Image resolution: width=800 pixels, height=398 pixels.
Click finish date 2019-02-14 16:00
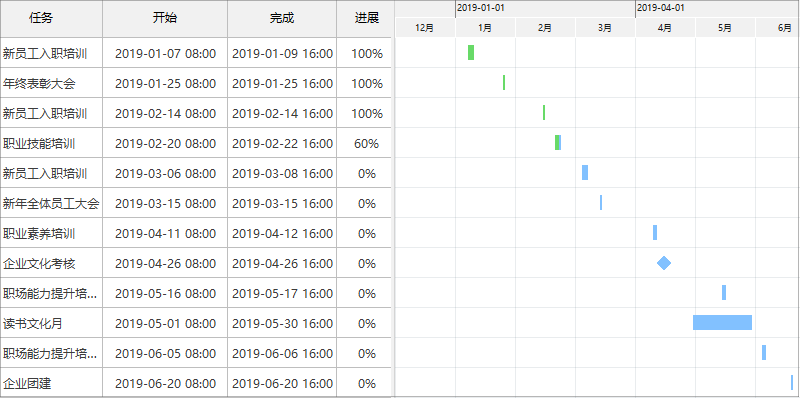point(282,113)
